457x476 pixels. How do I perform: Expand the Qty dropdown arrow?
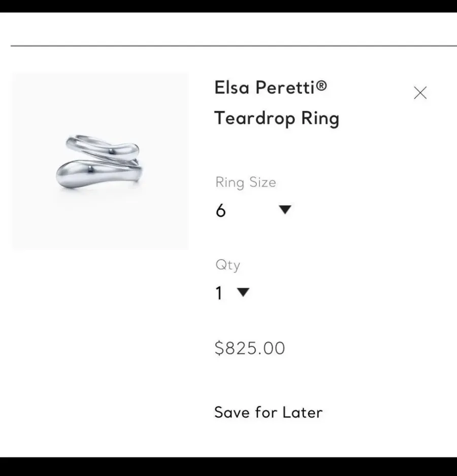(243, 292)
